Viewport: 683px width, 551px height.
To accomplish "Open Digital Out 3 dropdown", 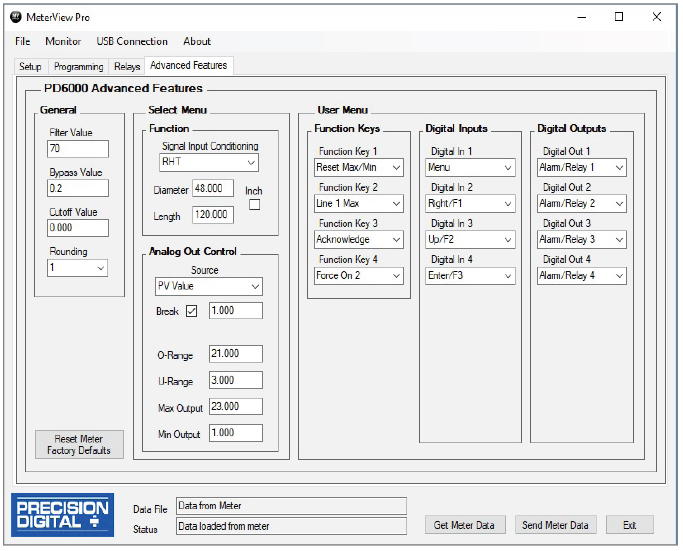I will [x=582, y=240].
